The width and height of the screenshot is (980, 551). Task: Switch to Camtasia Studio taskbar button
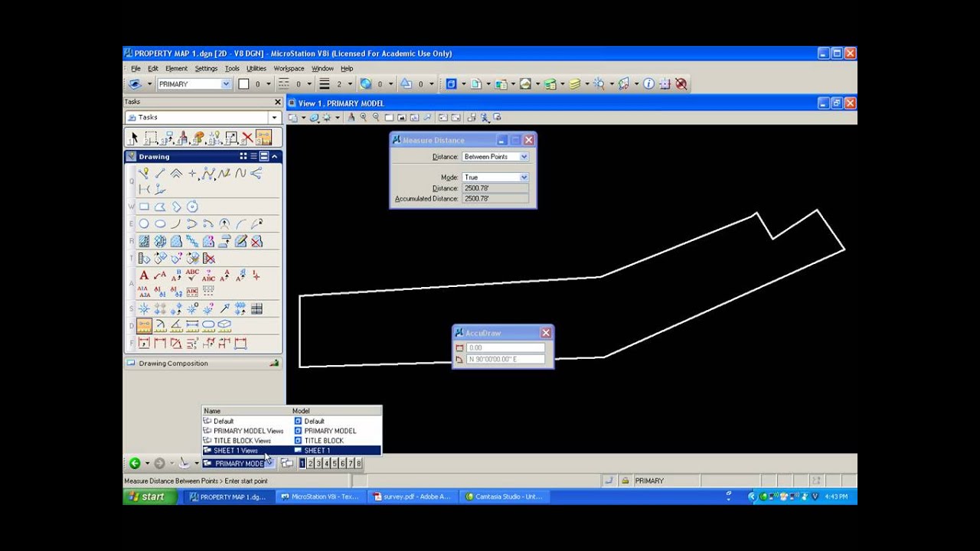[x=505, y=497]
